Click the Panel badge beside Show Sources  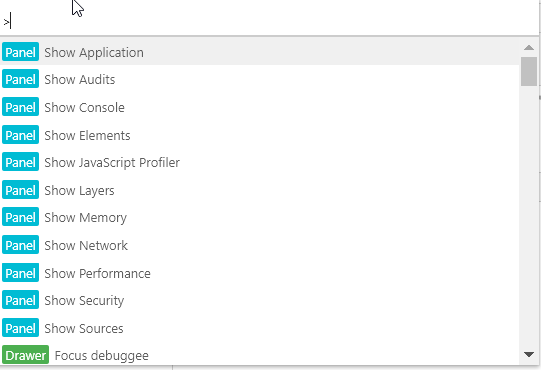click(20, 328)
